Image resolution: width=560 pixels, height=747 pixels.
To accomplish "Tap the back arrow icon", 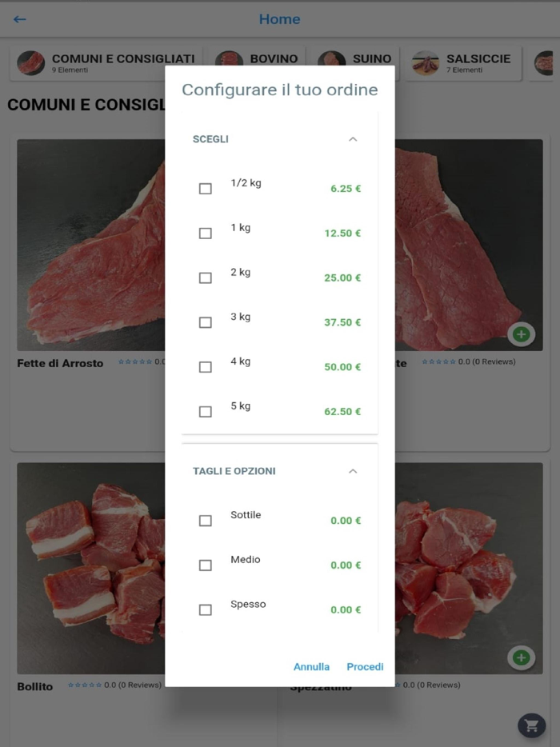I will click(20, 19).
